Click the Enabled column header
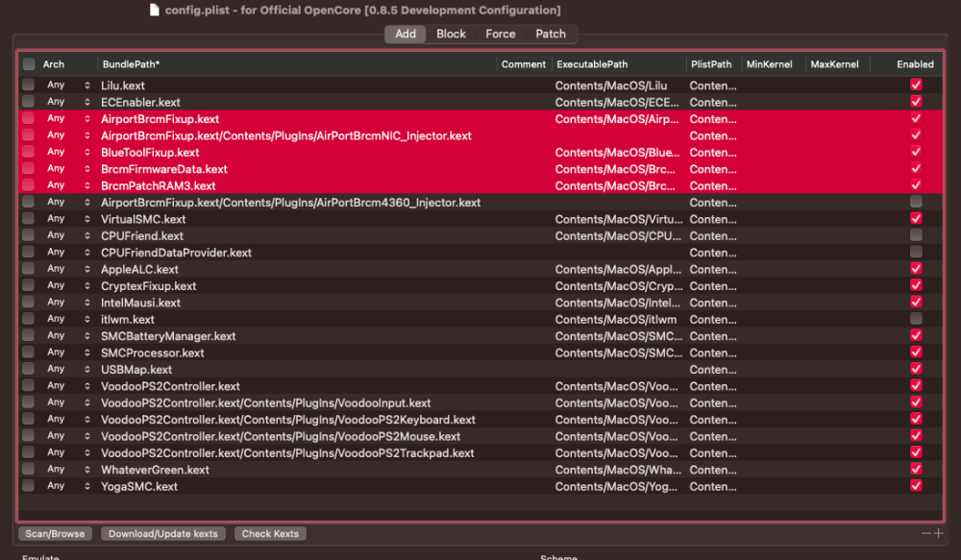The width and height of the screenshot is (961, 560). pyautogui.click(x=915, y=63)
